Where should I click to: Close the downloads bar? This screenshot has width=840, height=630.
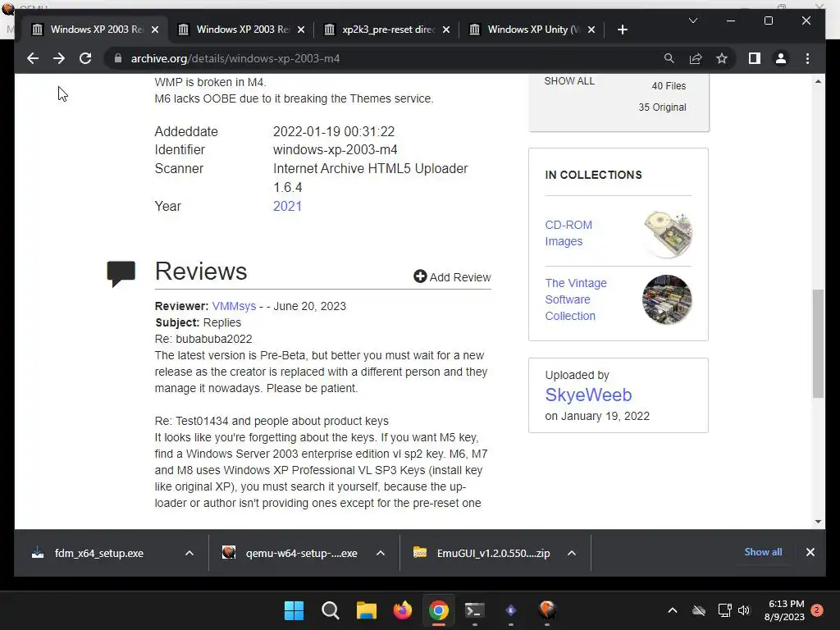810,552
